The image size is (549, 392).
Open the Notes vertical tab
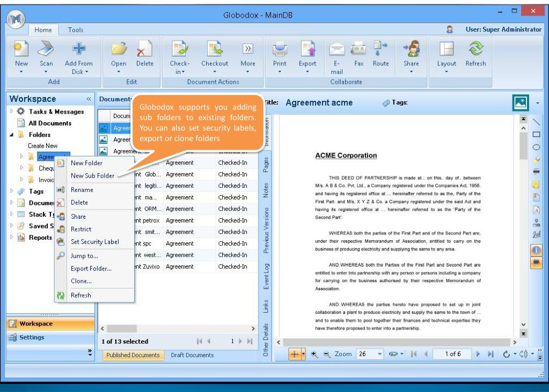point(266,190)
